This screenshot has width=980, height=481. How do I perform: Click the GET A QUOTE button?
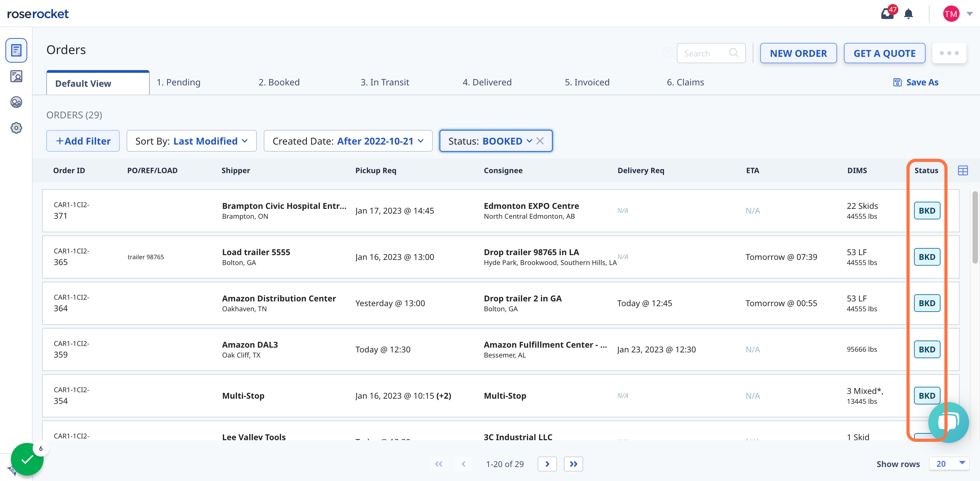coord(884,53)
